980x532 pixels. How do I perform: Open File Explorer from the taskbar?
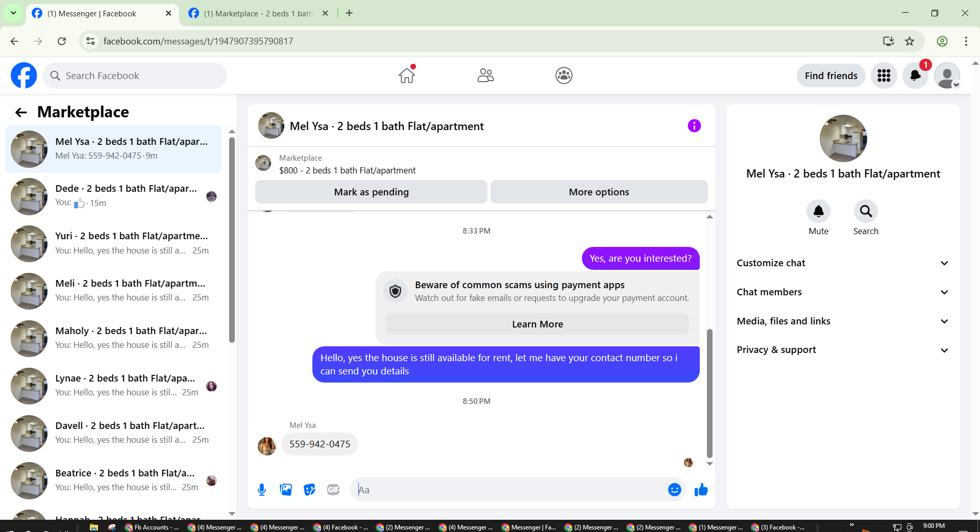[93, 527]
